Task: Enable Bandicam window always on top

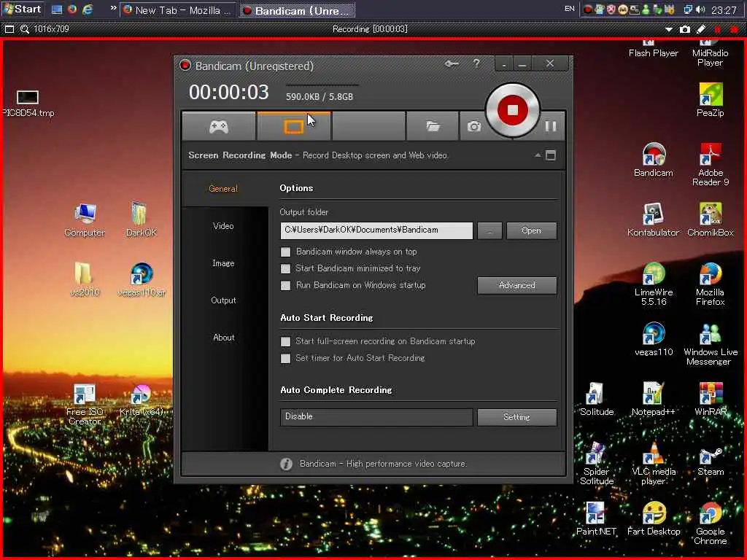Action: pyautogui.click(x=285, y=252)
